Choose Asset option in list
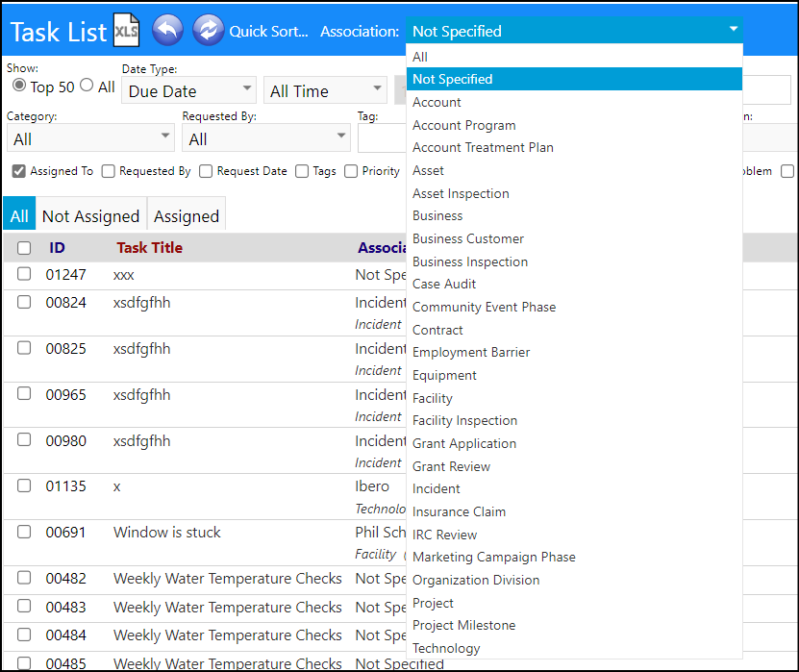 click(574, 170)
